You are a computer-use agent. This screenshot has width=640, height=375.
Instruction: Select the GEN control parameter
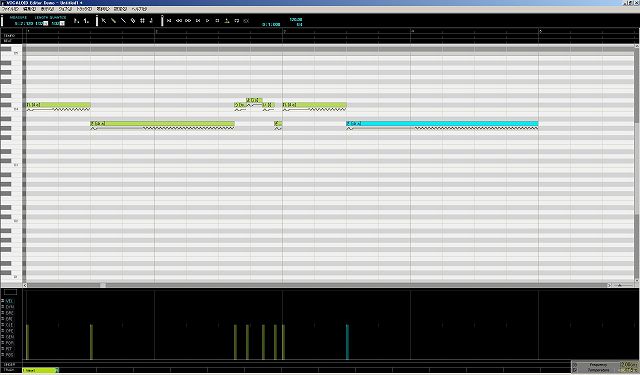coord(9,337)
